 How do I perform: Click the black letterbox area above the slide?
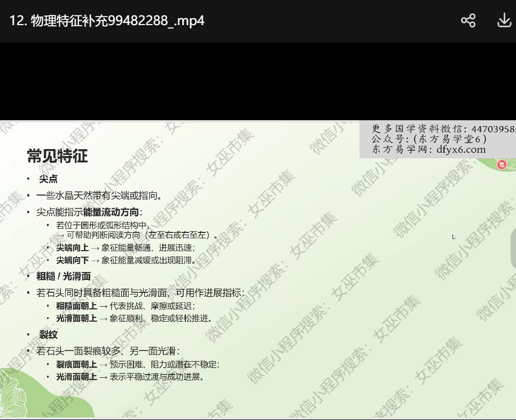(x=256, y=81)
